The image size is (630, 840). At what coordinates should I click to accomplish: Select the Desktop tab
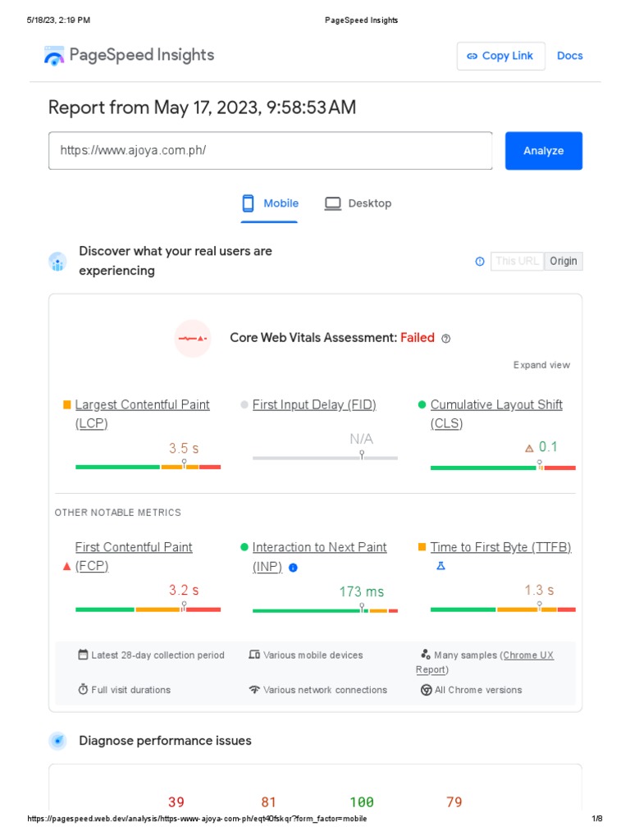pos(358,203)
